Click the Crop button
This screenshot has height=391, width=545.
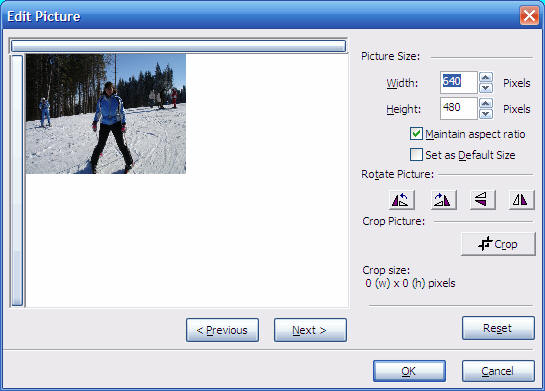click(x=498, y=244)
